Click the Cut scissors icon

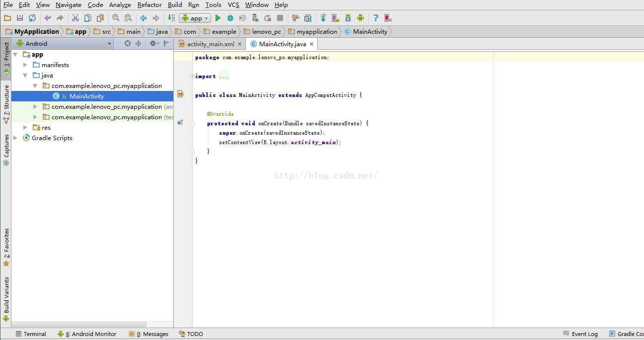(x=75, y=18)
